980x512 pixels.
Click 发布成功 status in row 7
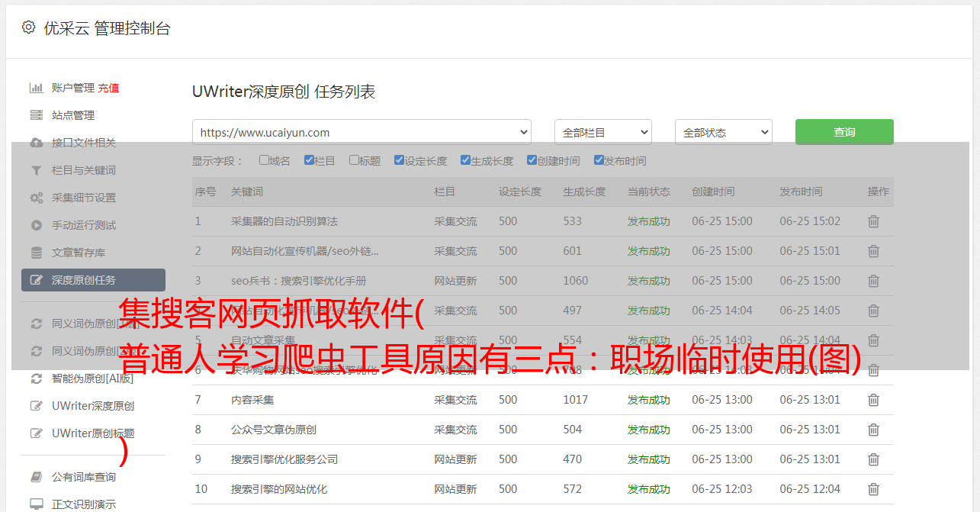(649, 400)
